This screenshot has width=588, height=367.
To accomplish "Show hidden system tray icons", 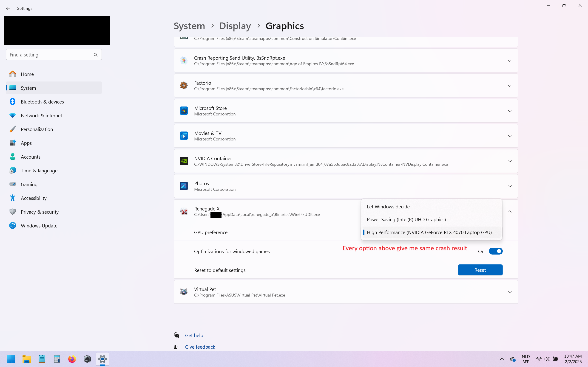I will pos(502,359).
